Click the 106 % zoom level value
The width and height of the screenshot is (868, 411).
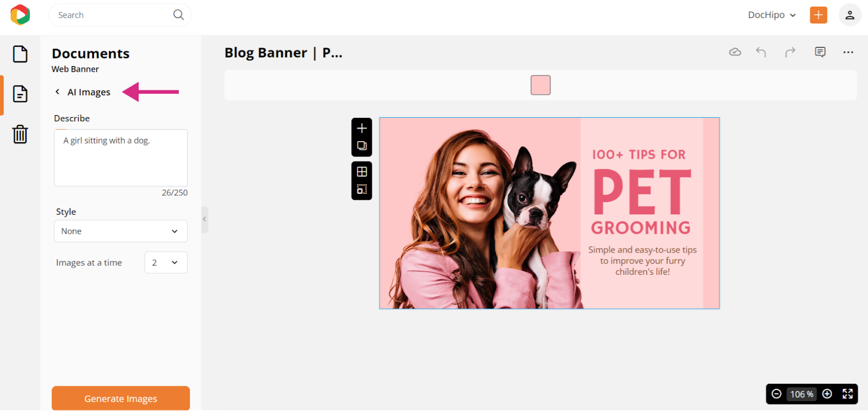pos(801,394)
